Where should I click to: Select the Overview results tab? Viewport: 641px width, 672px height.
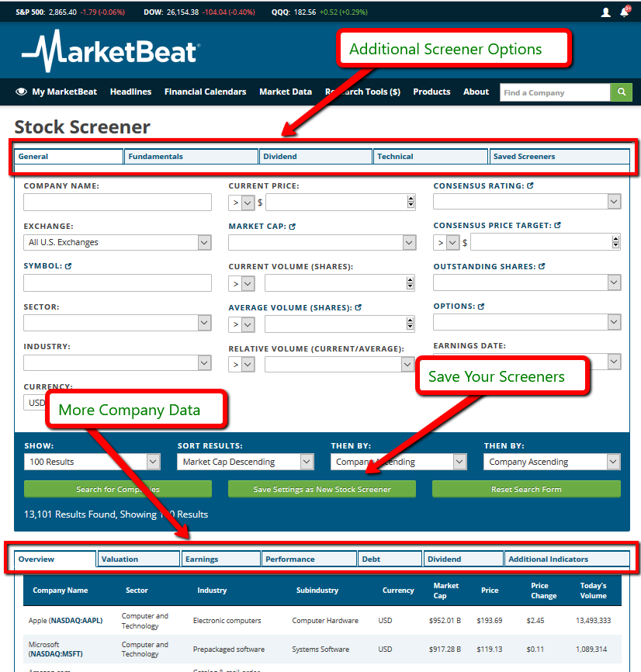coord(55,559)
